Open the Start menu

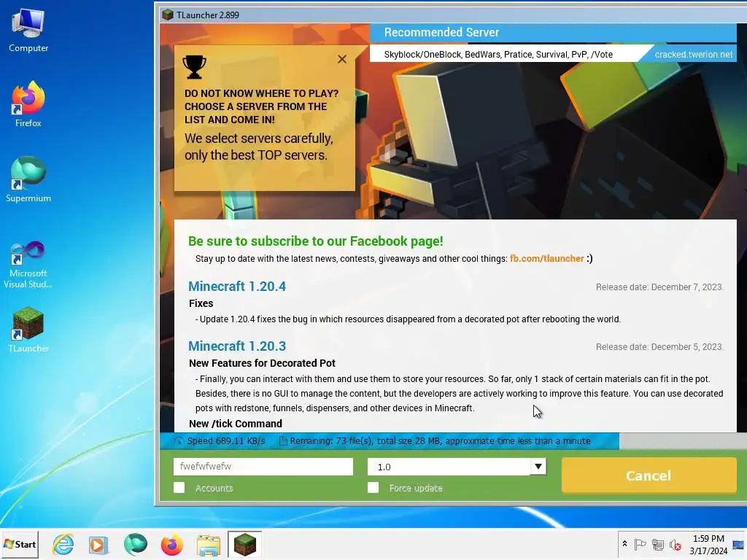20,544
